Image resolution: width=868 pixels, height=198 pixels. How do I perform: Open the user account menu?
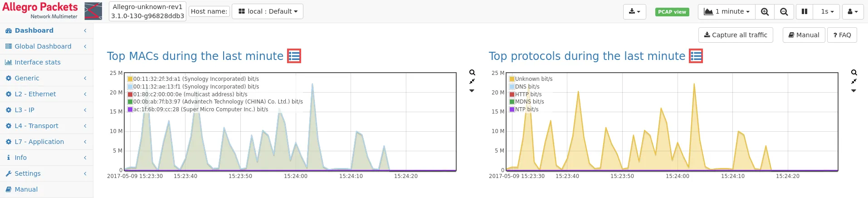tap(853, 12)
